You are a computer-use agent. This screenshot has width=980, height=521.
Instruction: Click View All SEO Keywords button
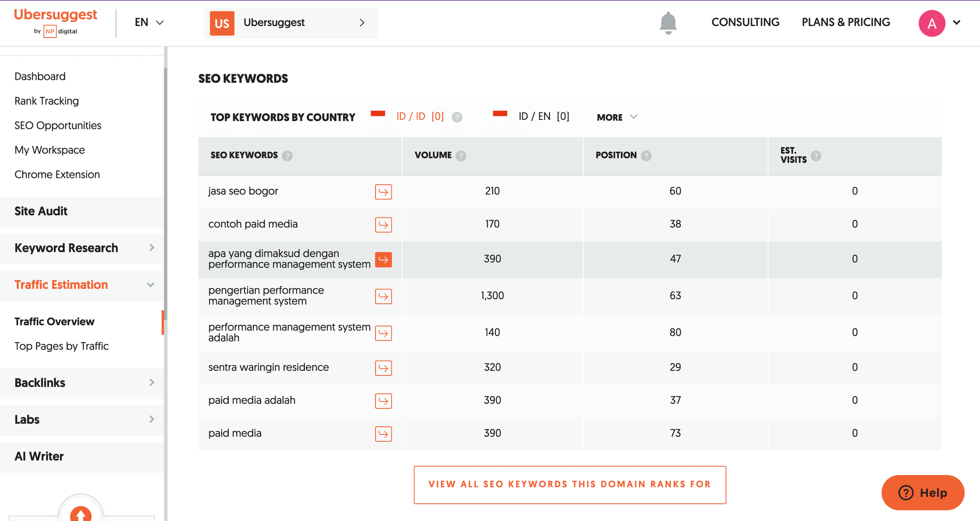coord(570,485)
